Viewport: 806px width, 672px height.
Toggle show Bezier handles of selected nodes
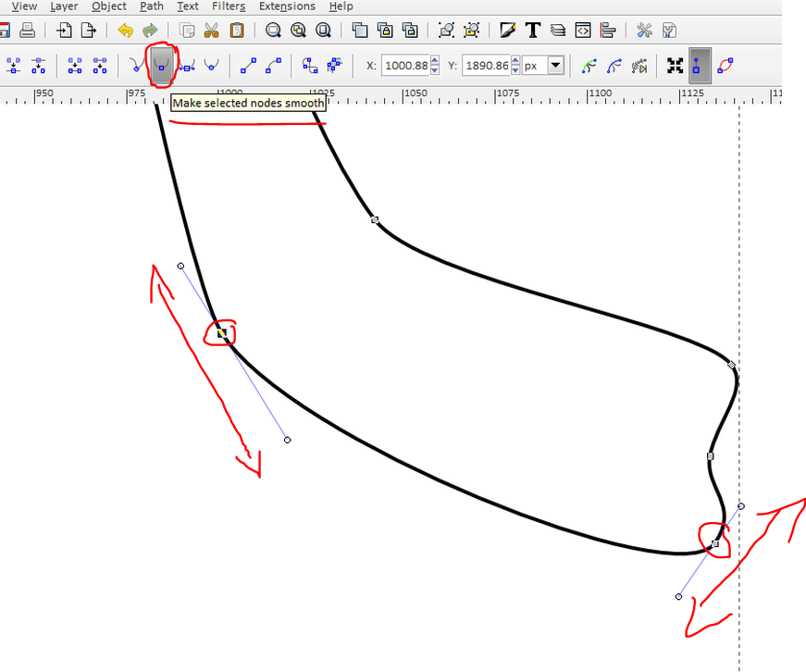pos(700,66)
